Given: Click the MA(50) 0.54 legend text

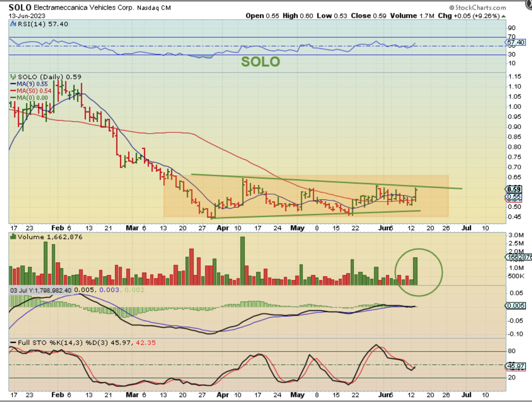Looking at the screenshot, I should click(34, 91).
